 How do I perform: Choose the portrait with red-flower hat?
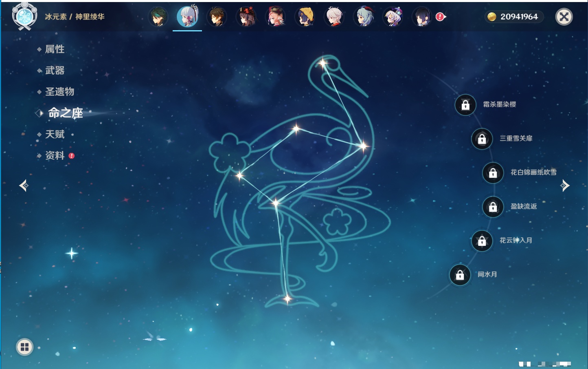pos(246,17)
